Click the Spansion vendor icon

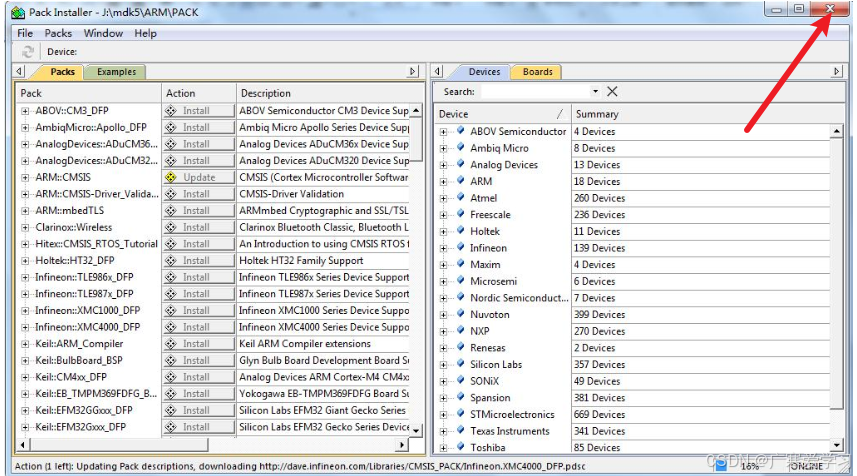pyautogui.click(x=460, y=397)
